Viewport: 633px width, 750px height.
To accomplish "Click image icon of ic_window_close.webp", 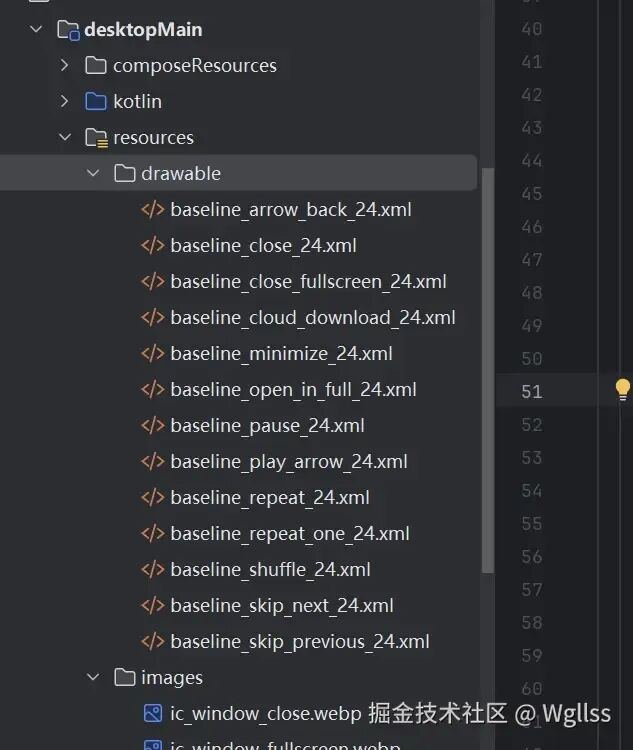I will click(x=153, y=713).
